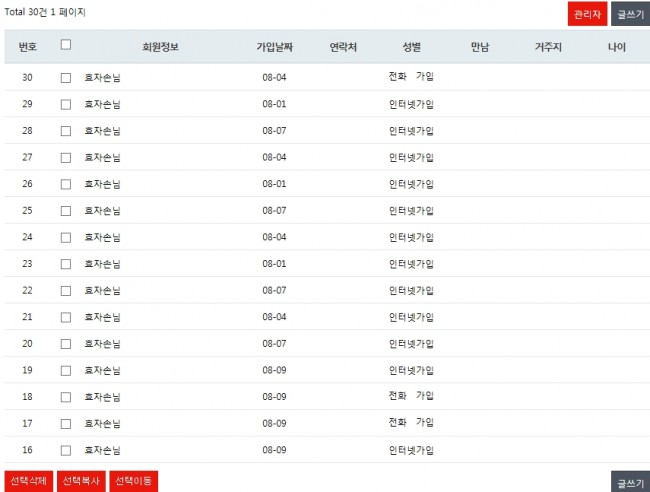Click the 연락처 column header
This screenshot has width=650, height=492.
point(343,47)
